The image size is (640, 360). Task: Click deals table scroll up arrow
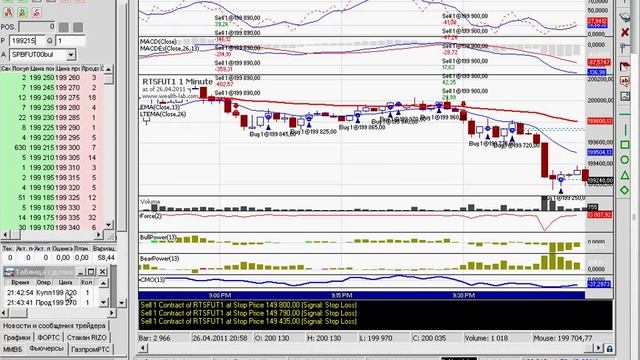pos(104,282)
